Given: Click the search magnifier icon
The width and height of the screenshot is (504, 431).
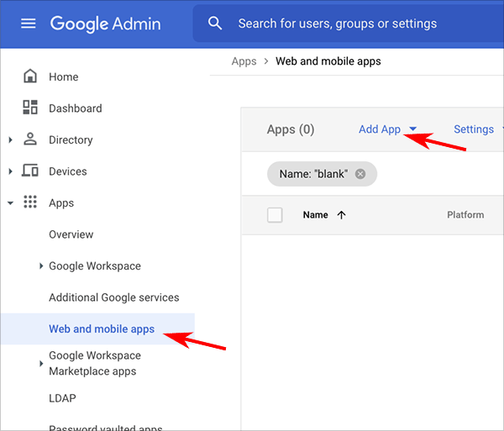Looking at the screenshot, I should 216,24.
